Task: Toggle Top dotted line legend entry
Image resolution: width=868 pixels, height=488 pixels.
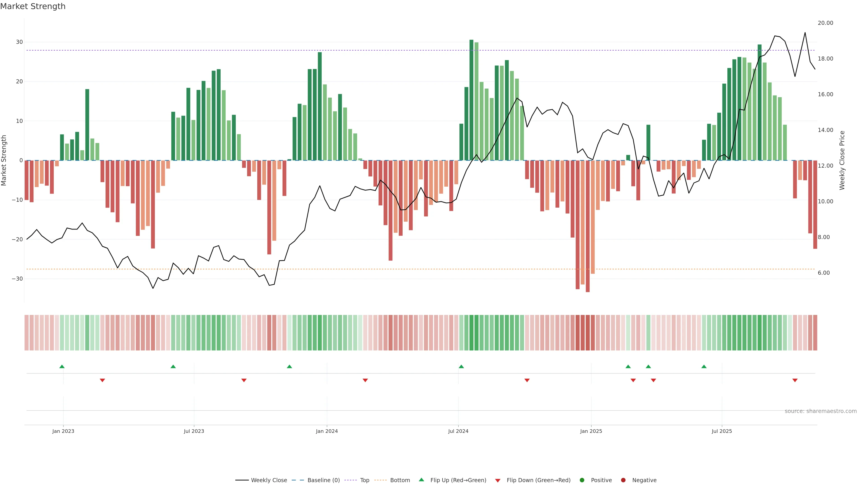Action: (364, 480)
